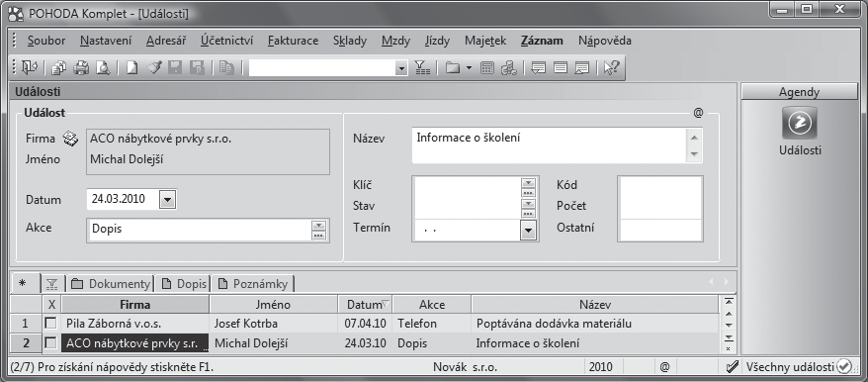Viewport: 868px width, 382px height.
Task: Tick the checkbox for ACO nábytkové prvky row
Action: (x=51, y=343)
